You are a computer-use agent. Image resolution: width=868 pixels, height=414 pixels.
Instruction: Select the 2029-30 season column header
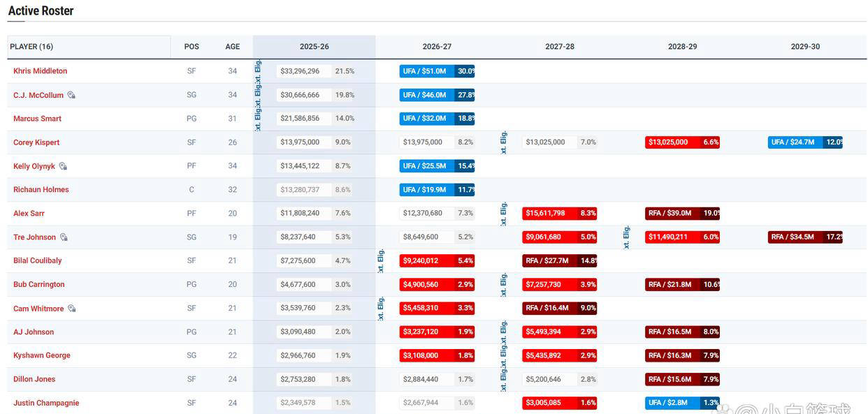coord(805,47)
